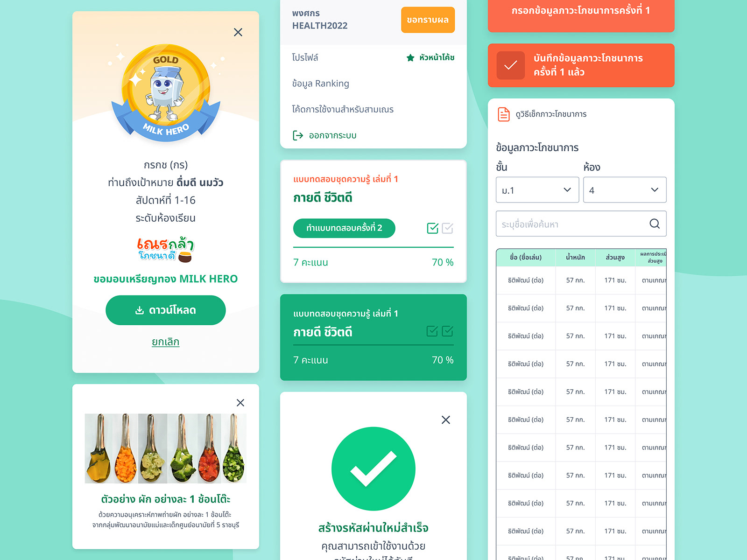Click the document icon ดูวิธีเช็กภาวะโภชนาการ
747x560 pixels.
504,114
